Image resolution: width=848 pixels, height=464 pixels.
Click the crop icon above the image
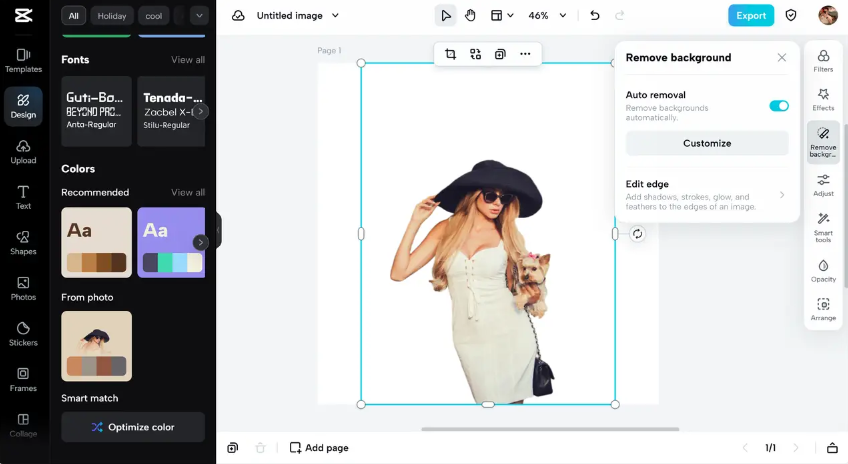pyautogui.click(x=450, y=54)
